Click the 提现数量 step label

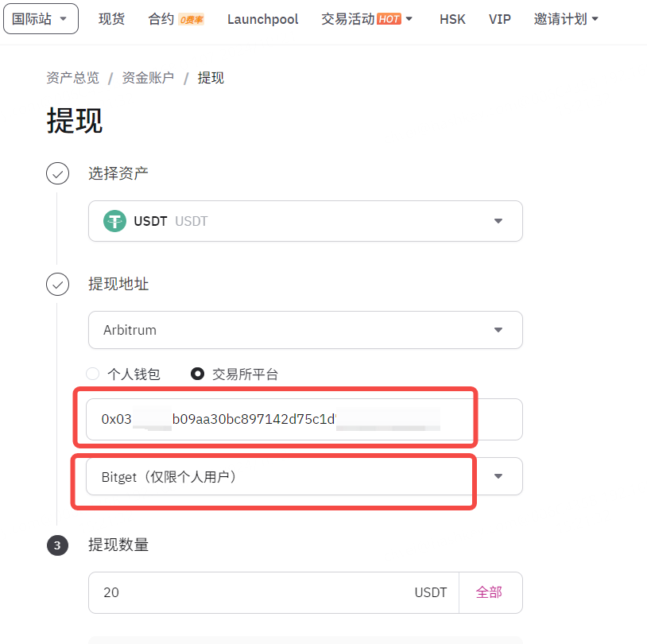[x=118, y=545]
